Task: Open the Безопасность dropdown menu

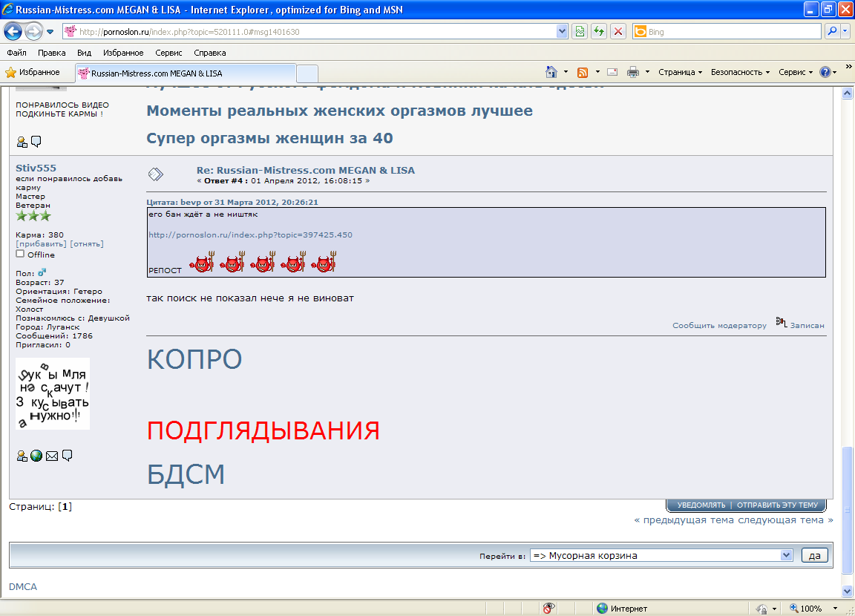Action: 740,72
